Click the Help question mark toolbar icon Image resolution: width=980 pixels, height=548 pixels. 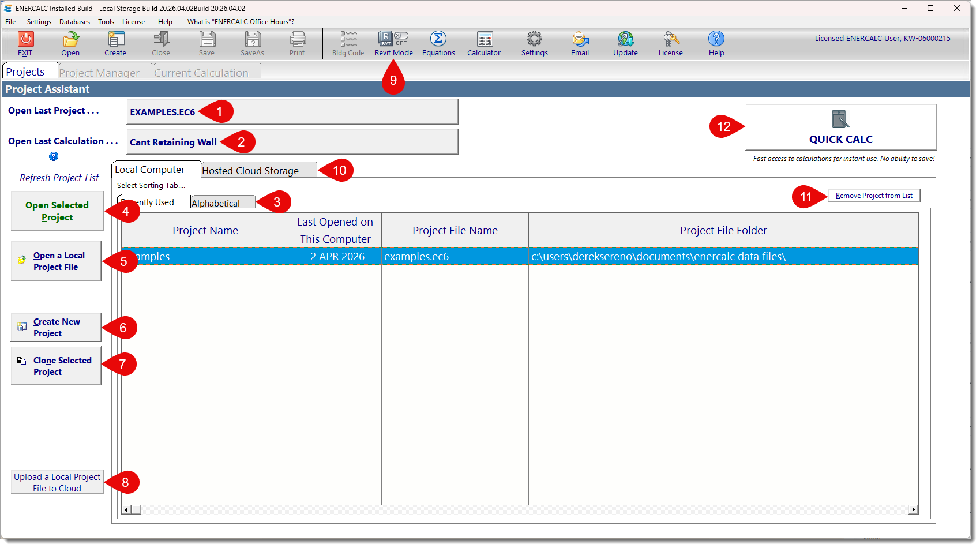click(x=716, y=39)
